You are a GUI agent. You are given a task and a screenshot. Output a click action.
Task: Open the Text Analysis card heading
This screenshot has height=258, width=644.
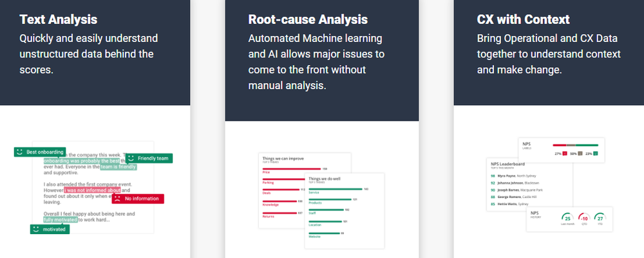tap(59, 19)
